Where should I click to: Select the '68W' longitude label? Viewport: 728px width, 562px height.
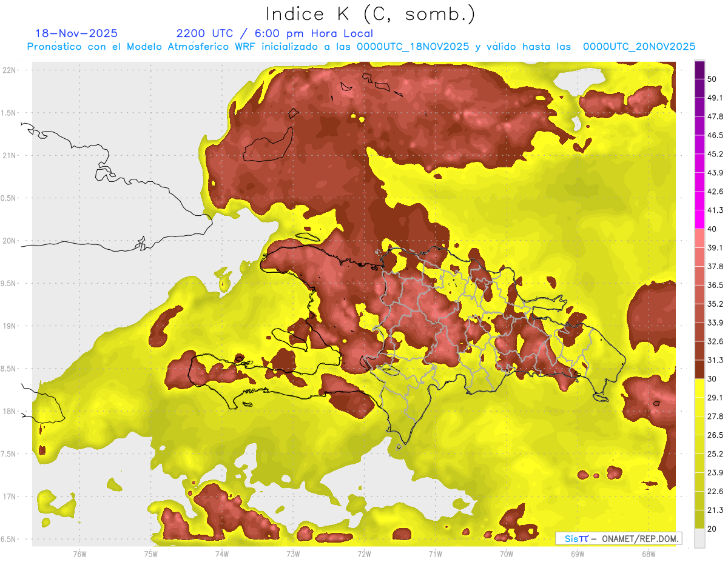tap(649, 554)
